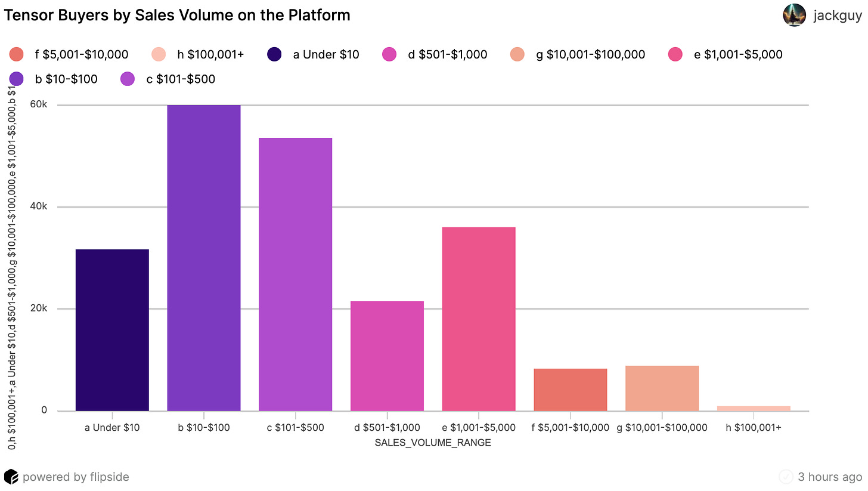
Task: Toggle the c $101-$500 legend entry
Action: point(168,79)
